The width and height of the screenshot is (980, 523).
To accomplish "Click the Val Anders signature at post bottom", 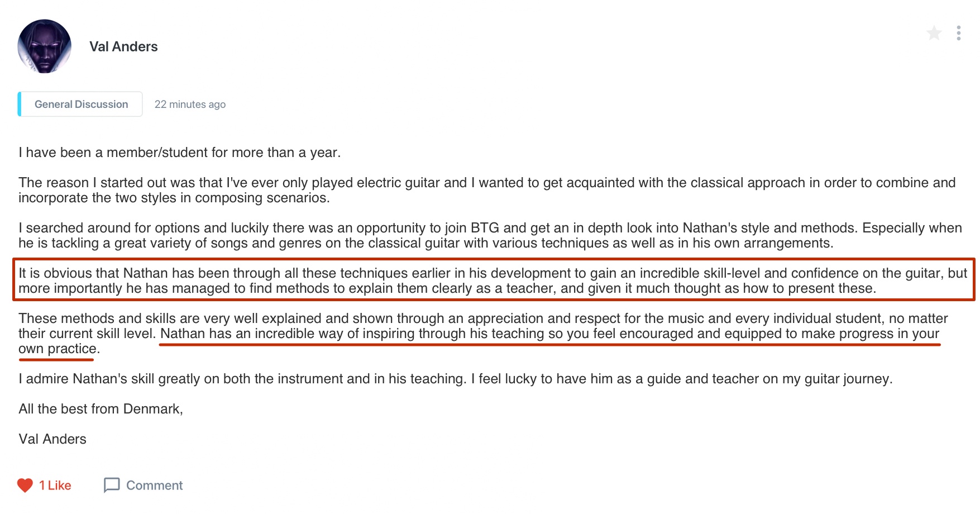I will (x=52, y=439).
